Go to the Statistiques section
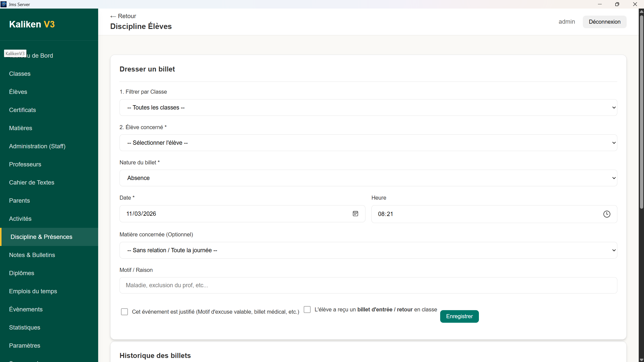This screenshot has height=362, width=644. point(24,327)
